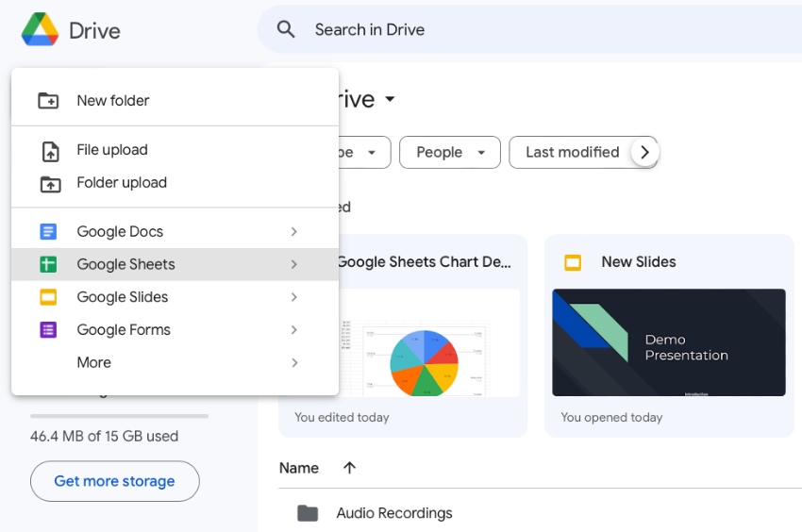
Task: Click the purple Google Forms icon
Action: click(48, 329)
